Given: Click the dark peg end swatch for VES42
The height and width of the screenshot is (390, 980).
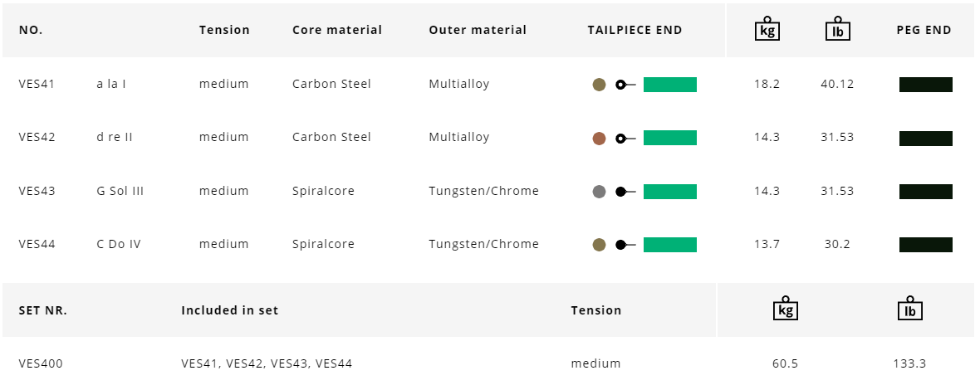Looking at the screenshot, I should point(925,139).
